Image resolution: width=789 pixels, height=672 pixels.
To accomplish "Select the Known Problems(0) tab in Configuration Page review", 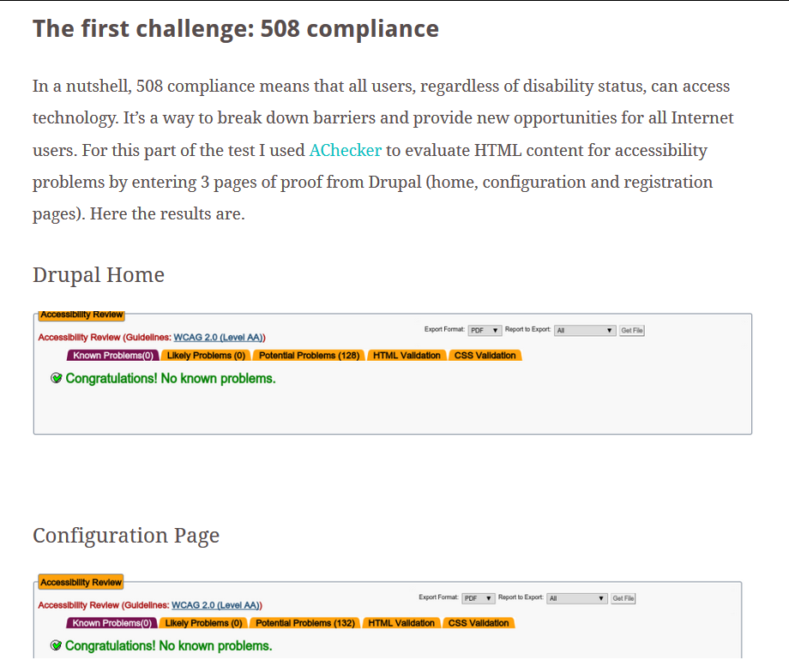I will tap(111, 623).
